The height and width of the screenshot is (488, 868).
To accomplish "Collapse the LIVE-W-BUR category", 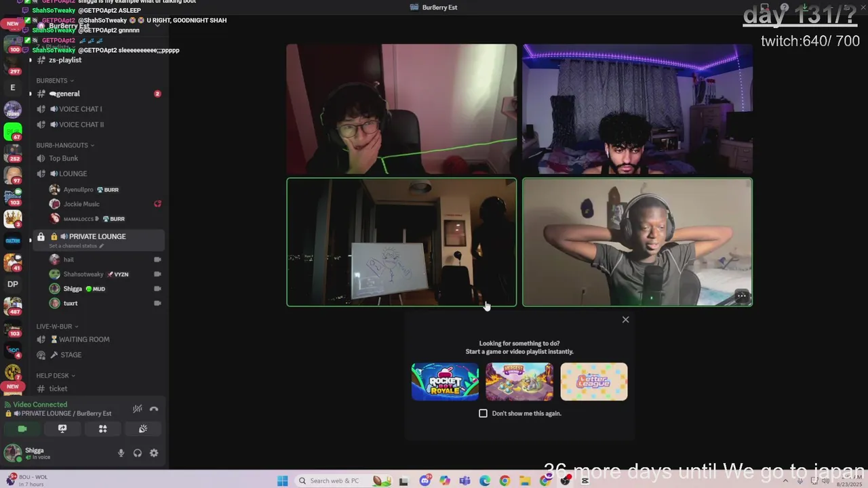I will pos(57,327).
